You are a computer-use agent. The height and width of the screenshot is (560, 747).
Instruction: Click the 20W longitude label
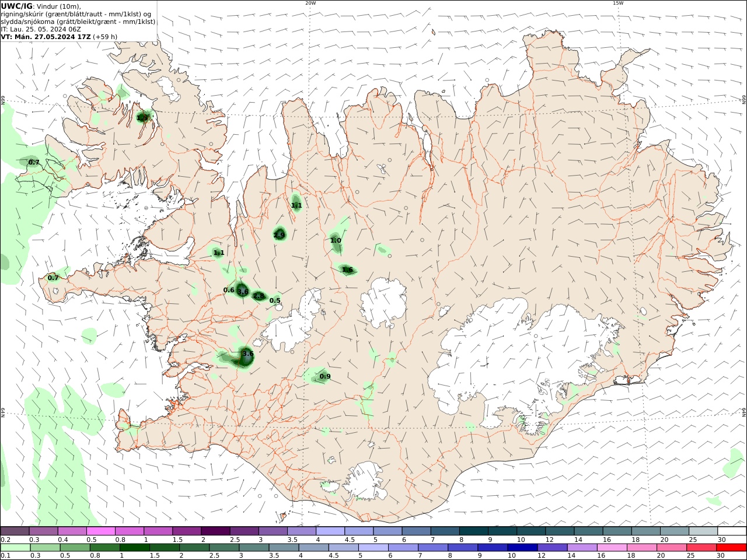coord(310,3)
